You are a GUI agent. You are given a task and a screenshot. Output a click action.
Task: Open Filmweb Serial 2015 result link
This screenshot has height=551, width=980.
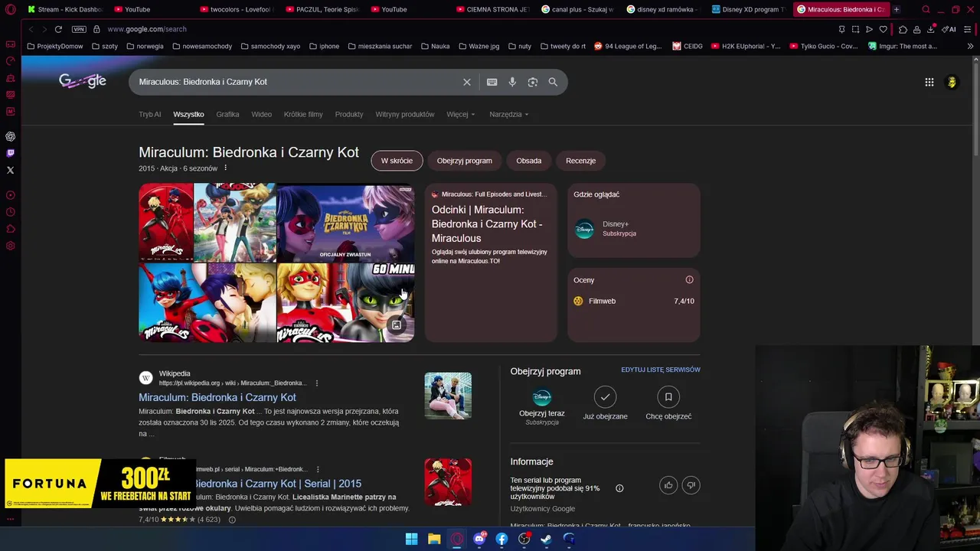pos(276,484)
